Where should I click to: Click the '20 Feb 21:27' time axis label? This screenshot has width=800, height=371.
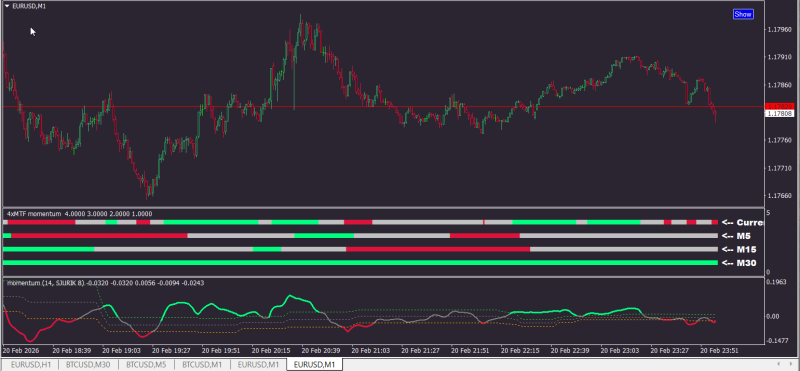click(x=421, y=351)
